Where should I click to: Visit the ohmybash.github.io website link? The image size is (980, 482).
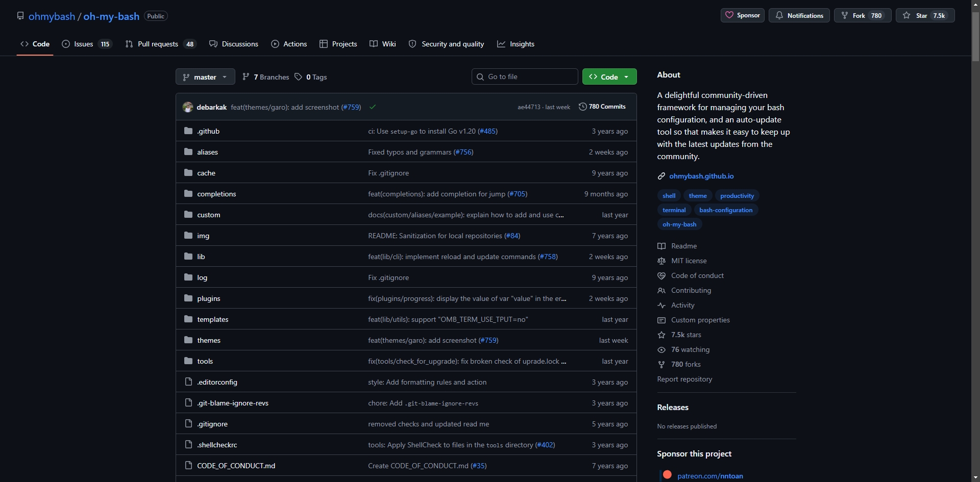(701, 176)
